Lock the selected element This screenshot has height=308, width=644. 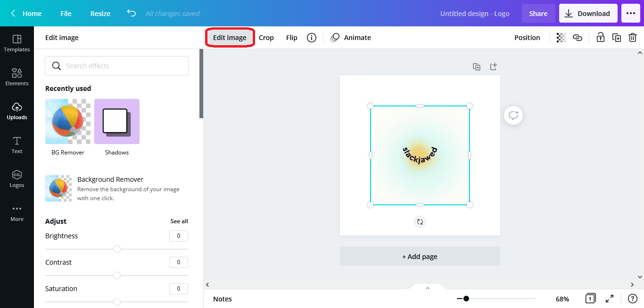600,37
